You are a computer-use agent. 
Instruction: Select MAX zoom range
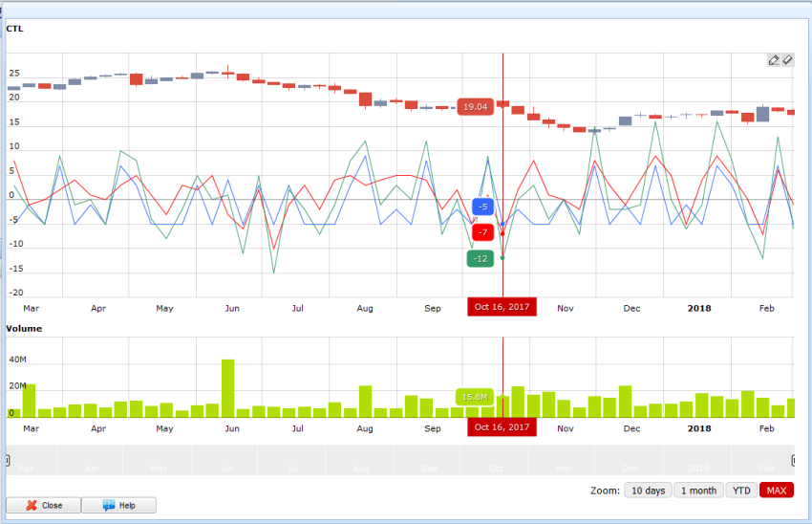(x=777, y=491)
